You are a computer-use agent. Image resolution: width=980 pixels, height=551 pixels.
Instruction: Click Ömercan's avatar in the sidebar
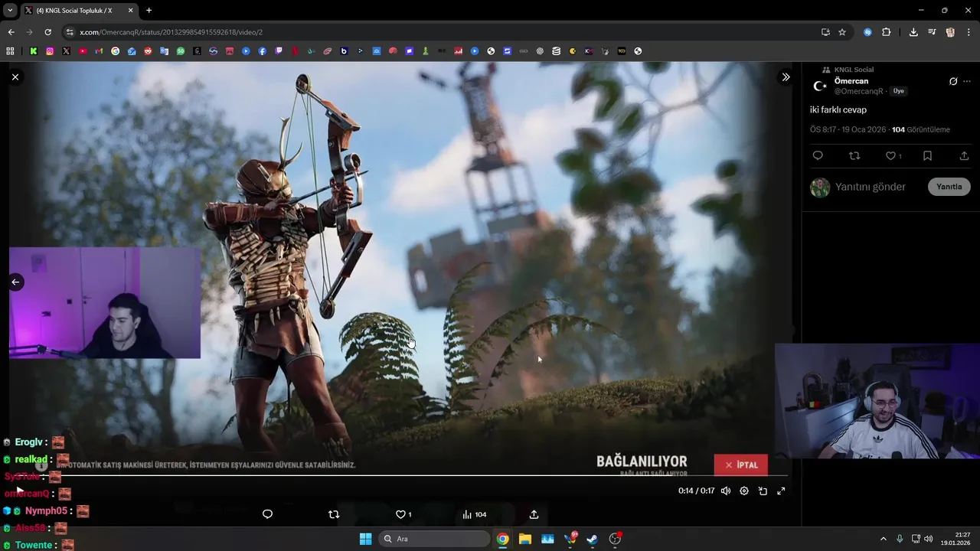820,86
